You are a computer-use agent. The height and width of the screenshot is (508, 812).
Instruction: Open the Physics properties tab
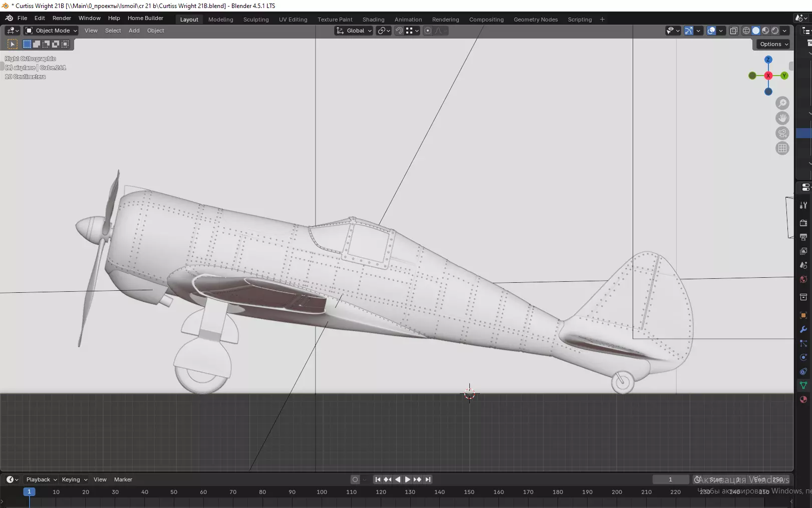803,357
